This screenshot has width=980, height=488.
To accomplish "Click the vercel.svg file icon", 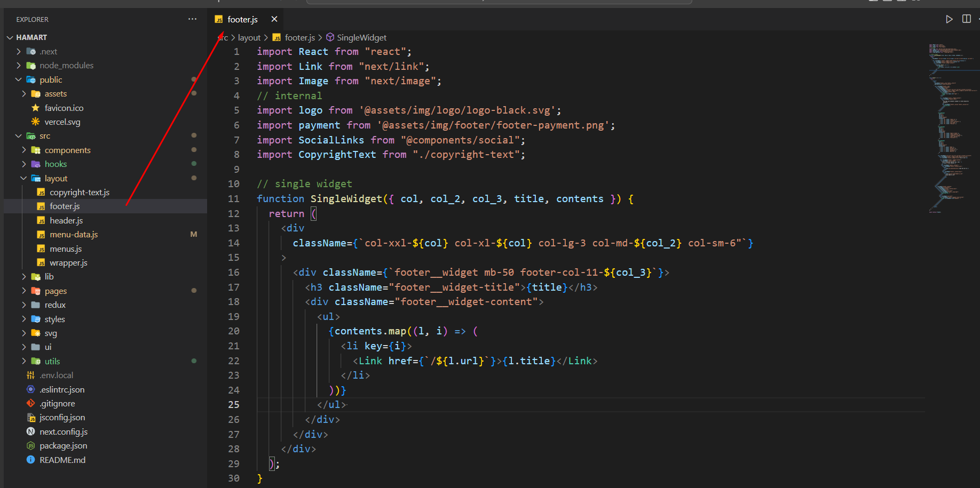I will click(36, 122).
